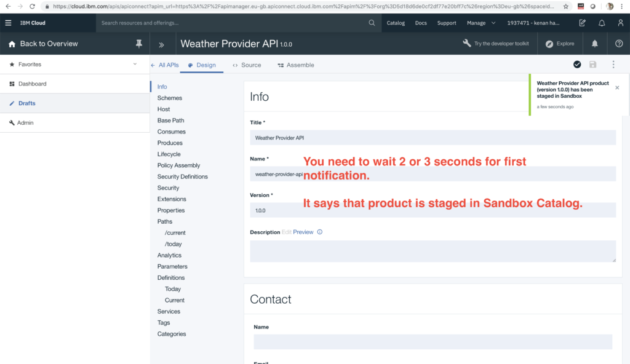Viewport: 630px width, 364px height.
Task: Open the Explore compass tool
Action: click(x=560, y=44)
